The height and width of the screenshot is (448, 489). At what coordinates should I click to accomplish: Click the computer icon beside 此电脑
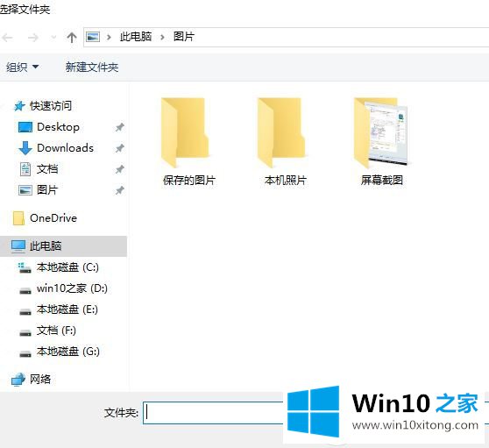pos(18,246)
